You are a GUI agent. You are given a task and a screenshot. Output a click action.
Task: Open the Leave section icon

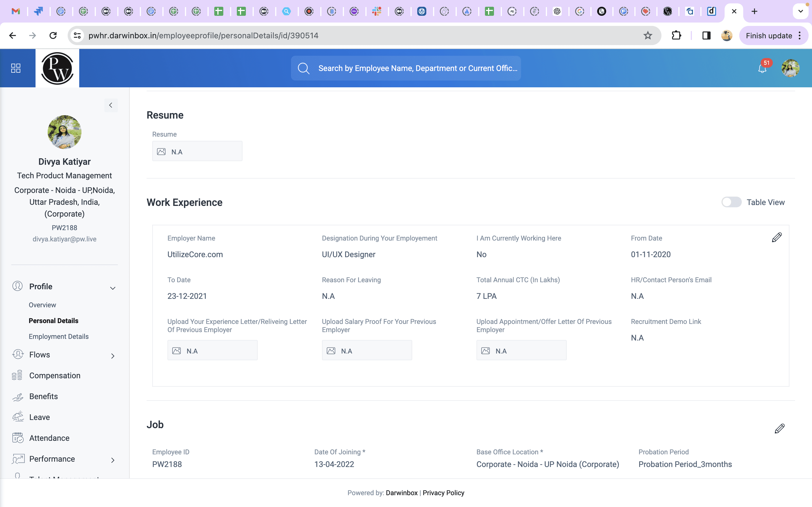tap(18, 417)
